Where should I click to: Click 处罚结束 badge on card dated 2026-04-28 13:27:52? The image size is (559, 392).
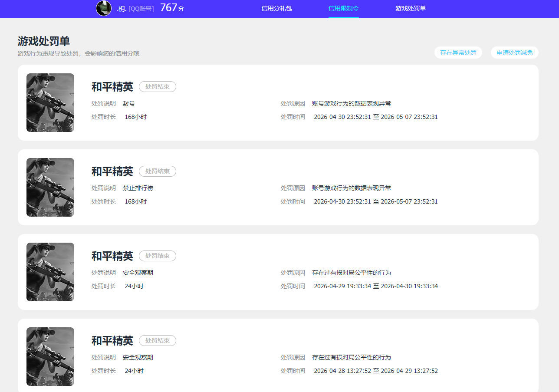point(158,340)
